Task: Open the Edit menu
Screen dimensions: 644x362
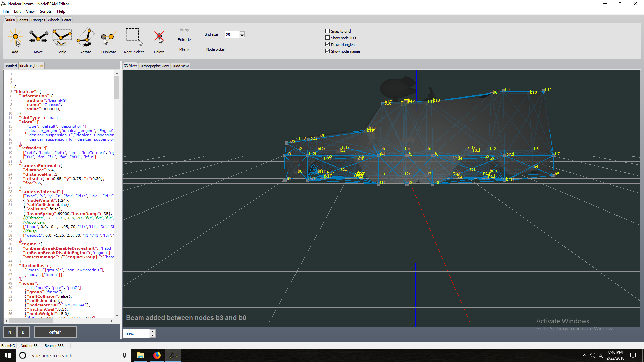Action: click(x=17, y=11)
